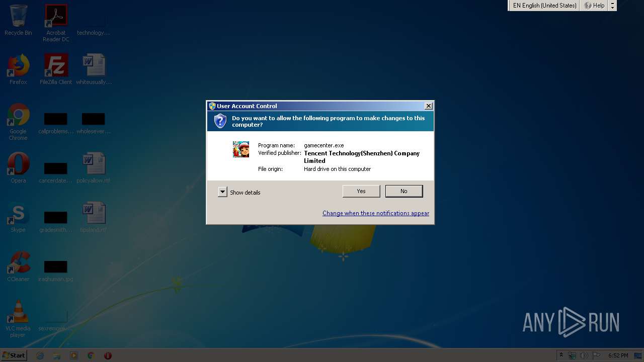Open Opera taskbar icon
Image resolution: width=644 pixels, height=362 pixels.
tap(108, 355)
